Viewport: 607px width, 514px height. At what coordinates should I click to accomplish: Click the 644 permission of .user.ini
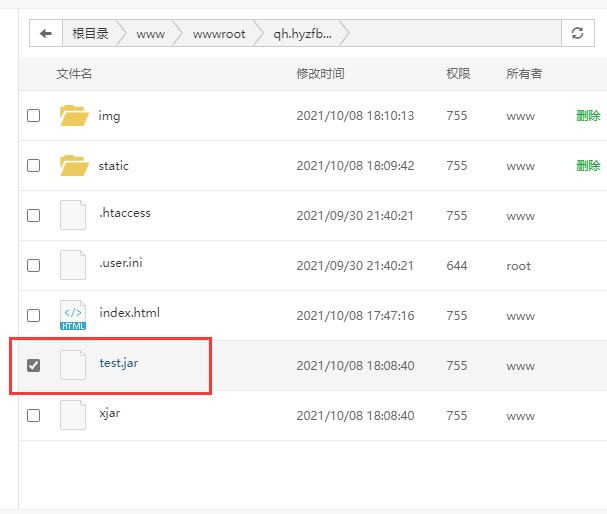pyautogui.click(x=457, y=266)
